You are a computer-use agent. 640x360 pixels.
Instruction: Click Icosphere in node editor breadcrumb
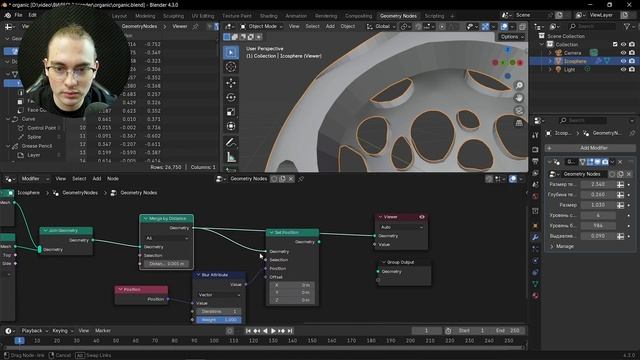click(x=28, y=193)
